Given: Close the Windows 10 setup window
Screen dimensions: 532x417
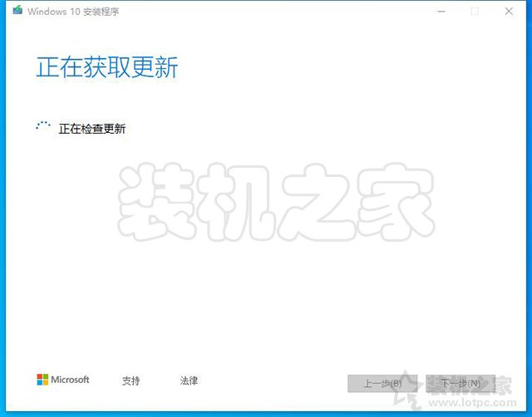Looking at the screenshot, I should point(509,12).
